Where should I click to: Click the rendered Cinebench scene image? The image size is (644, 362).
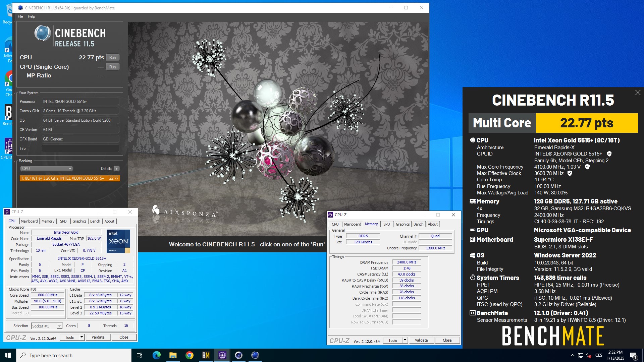pyautogui.click(x=278, y=129)
